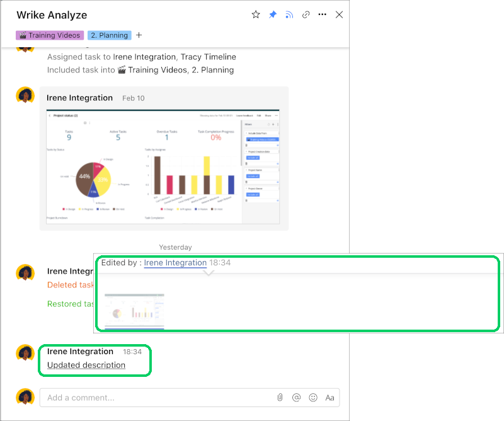
Task: Toggle text formatting with Aa icon
Action: (329, 398)
